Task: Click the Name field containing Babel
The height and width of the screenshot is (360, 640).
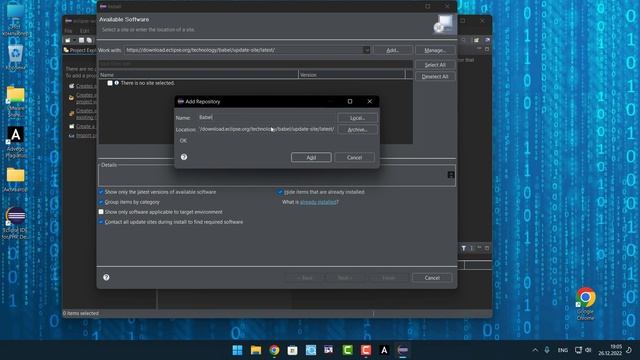Action: [x=267, y=118]
